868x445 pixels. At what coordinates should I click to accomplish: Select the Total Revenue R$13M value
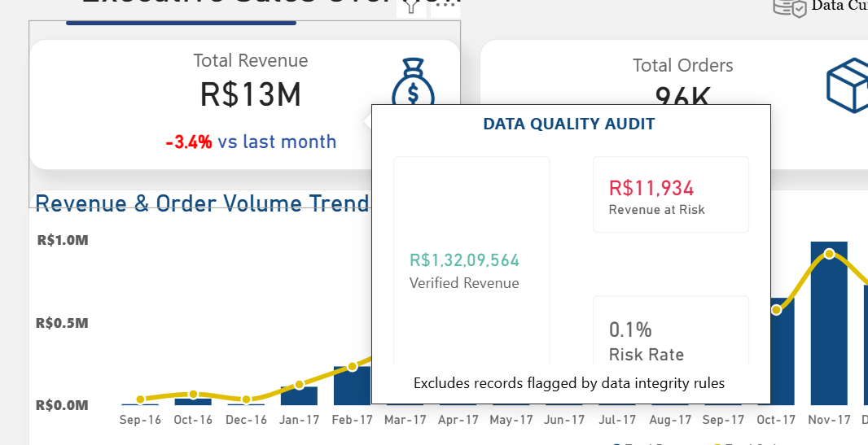coord(251,95)
